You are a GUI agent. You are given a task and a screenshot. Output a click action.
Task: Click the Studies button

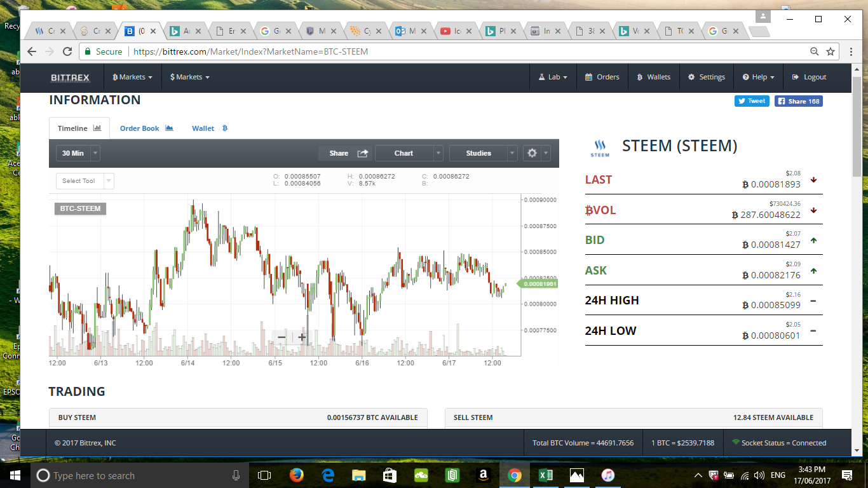coord(478,153)
